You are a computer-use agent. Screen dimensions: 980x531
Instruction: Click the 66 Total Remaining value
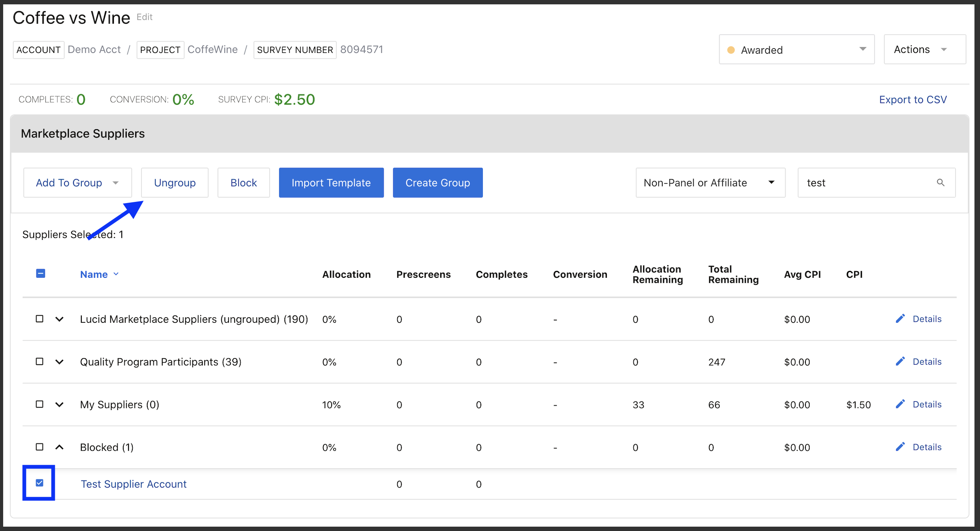pos(714,405)
